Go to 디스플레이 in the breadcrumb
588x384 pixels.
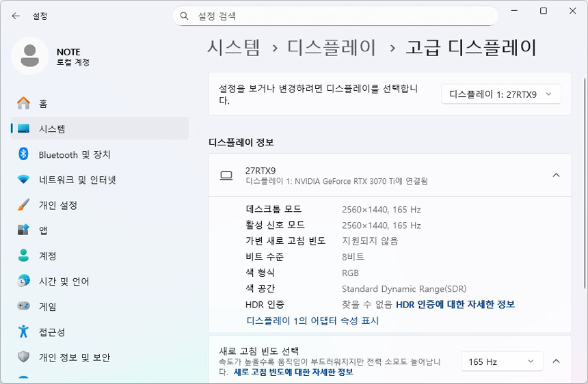pyautogui.click(x=332, y=47)
